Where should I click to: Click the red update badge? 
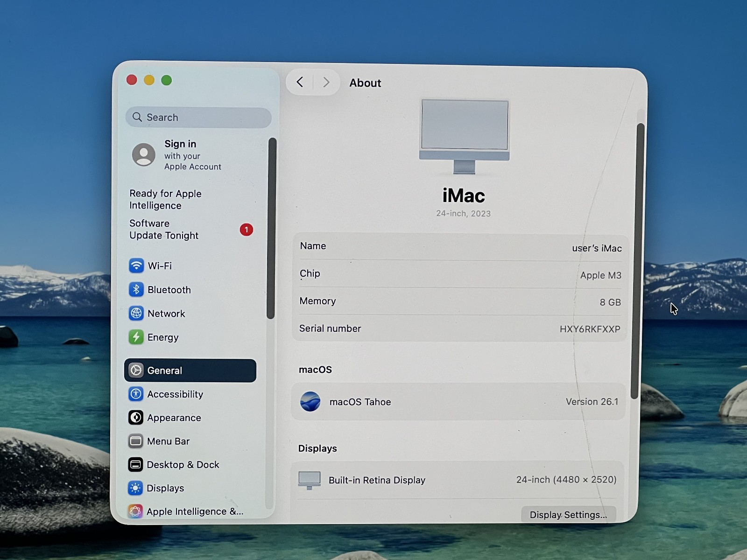tap(247, 230)
